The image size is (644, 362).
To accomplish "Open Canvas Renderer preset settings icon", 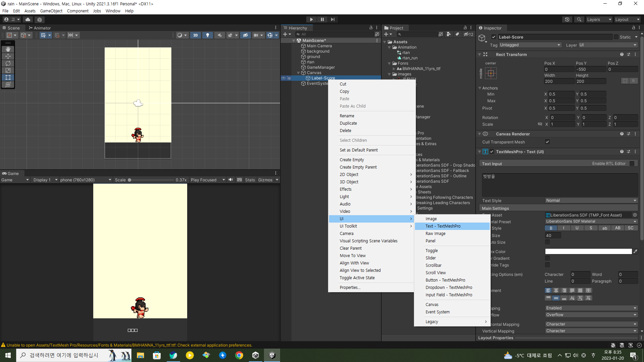I will tap(629, 134).
